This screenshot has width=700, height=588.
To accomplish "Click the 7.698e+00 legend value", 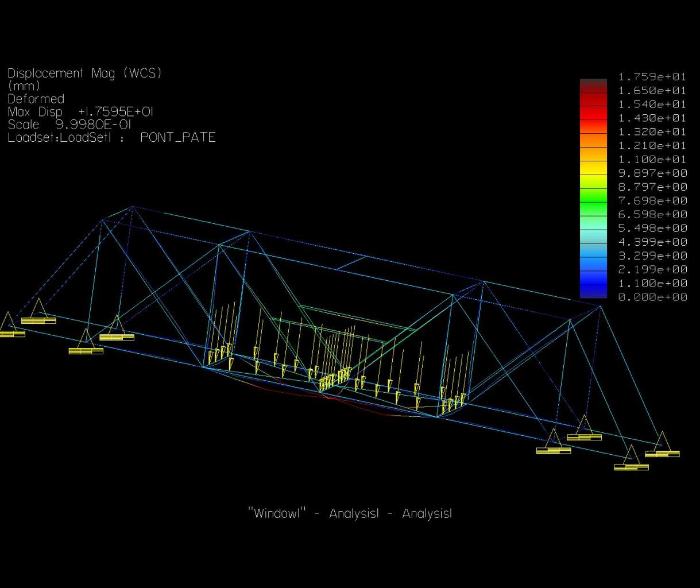I will click(652, 200).
